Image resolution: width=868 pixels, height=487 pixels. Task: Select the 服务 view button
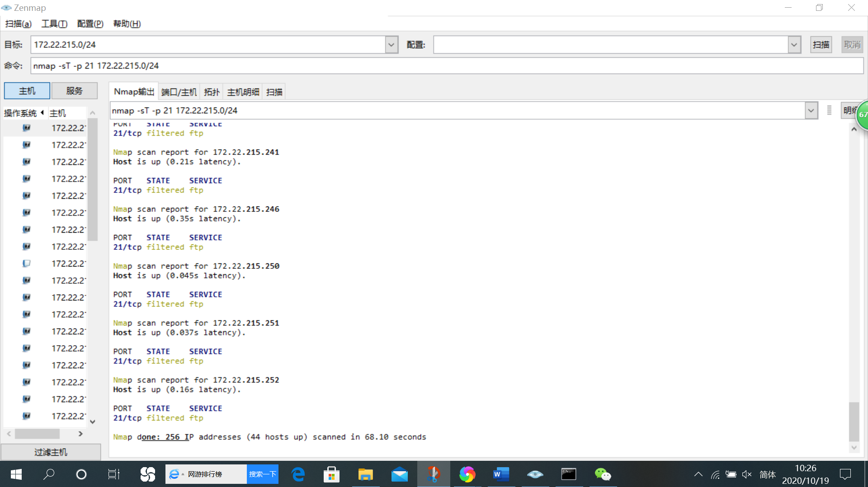[75, 91]
